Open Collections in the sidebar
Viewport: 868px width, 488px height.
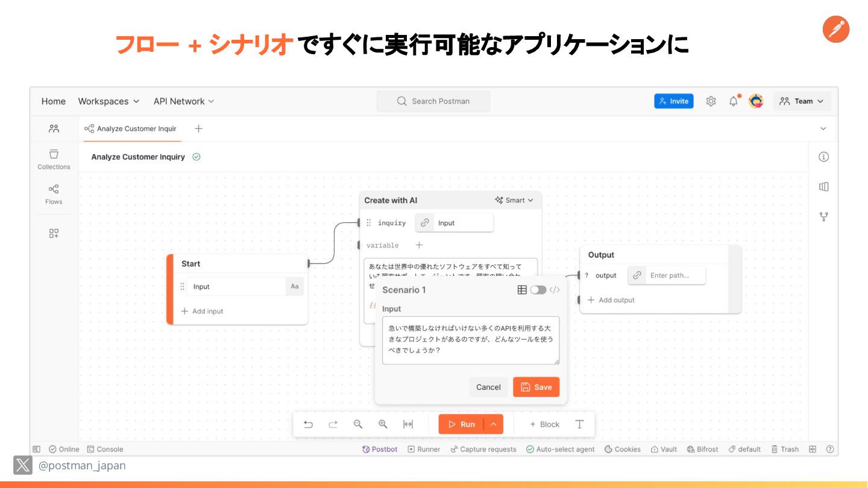tap(54, 160)
